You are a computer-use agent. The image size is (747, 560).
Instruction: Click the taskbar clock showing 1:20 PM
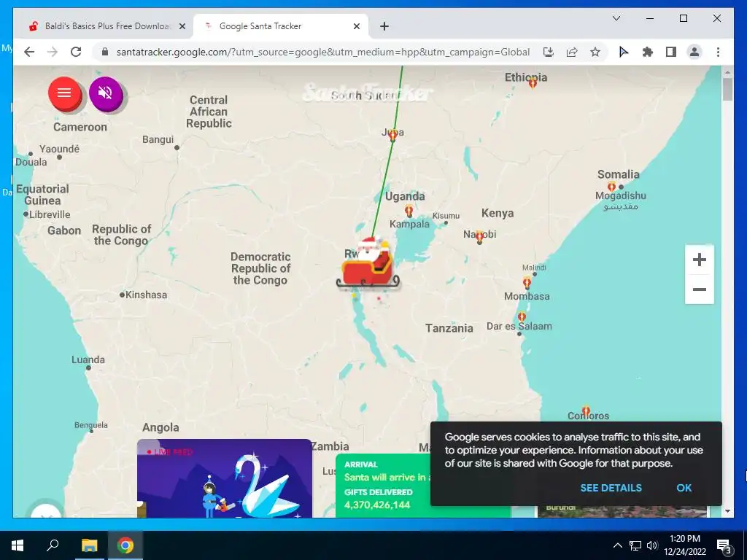coord(684,545)
